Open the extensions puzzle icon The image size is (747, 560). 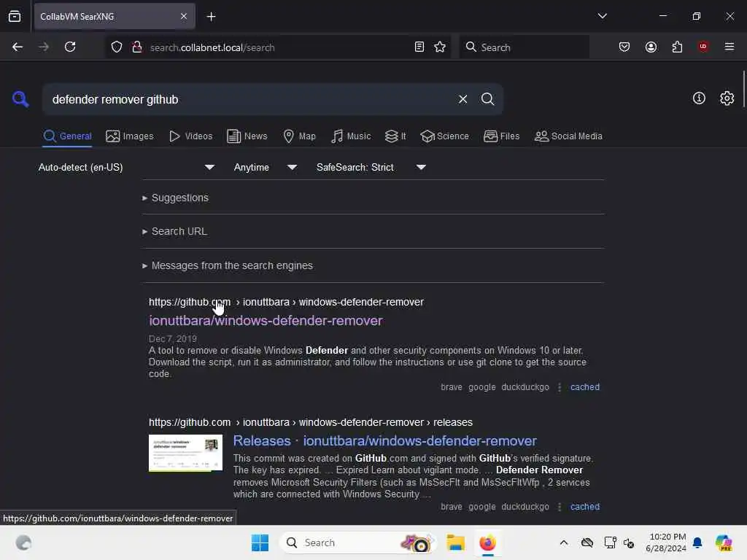coord(677,47)
